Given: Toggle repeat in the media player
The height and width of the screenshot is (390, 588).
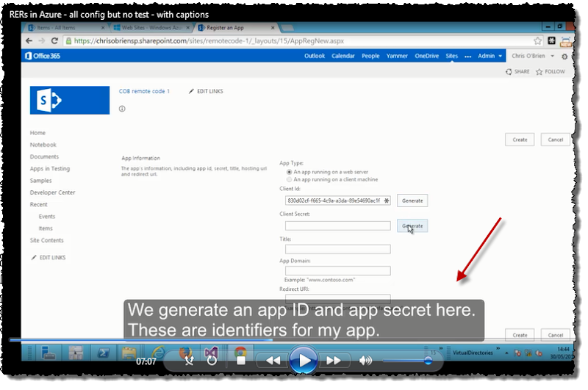Looking at the screenshot, I should (212, 360).
